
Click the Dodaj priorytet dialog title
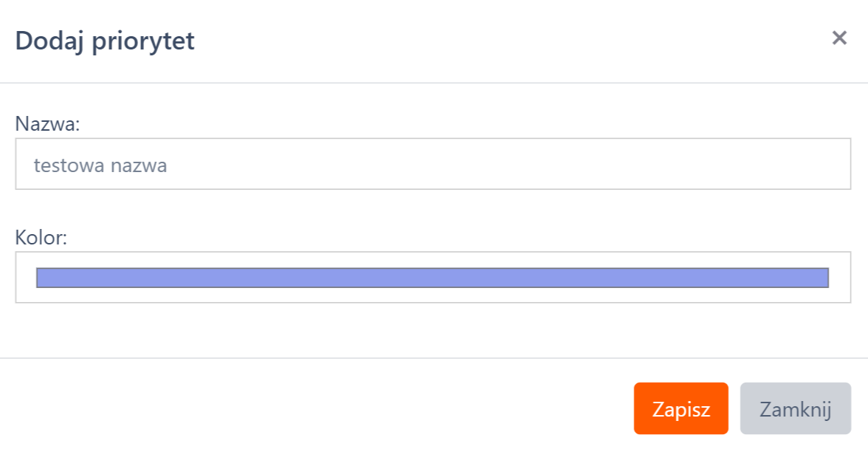click(105, 41)
